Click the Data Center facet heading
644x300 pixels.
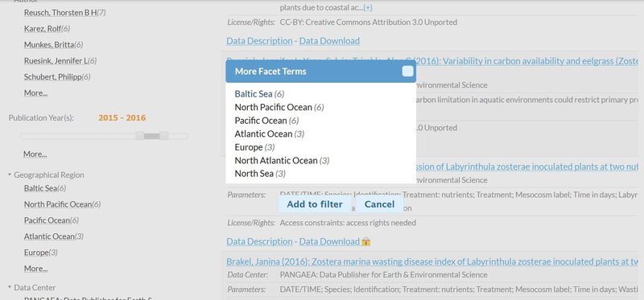tap(35, 288)
